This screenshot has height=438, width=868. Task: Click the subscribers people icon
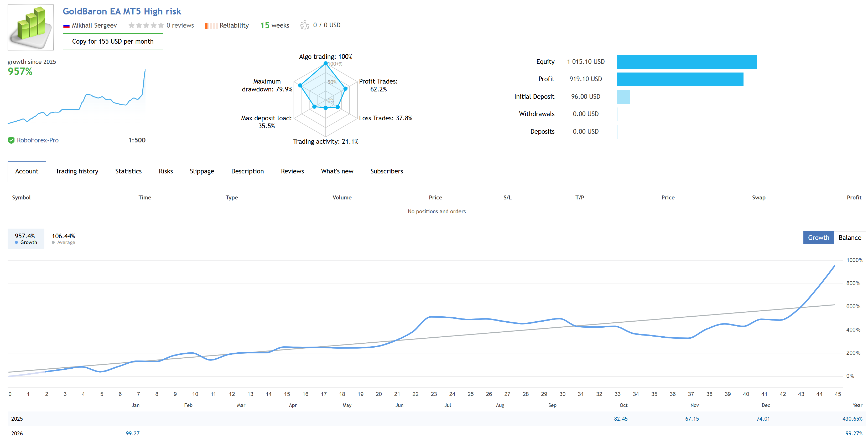305,25
